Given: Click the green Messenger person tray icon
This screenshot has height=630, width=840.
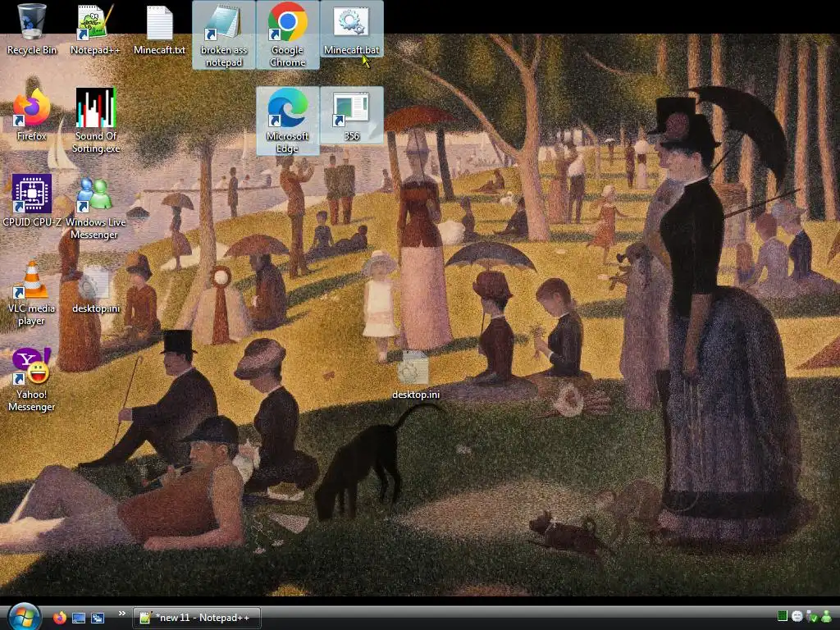Looking at the screenshot, I should (x=827, y=616).
